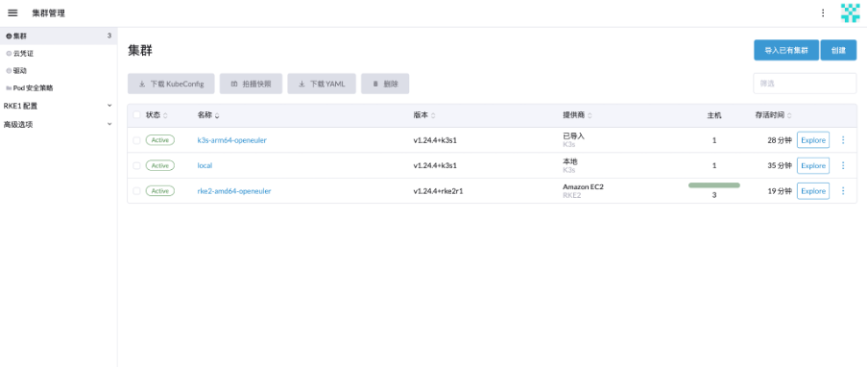Click the 拍摄快照 button

(x=251, y=85)
